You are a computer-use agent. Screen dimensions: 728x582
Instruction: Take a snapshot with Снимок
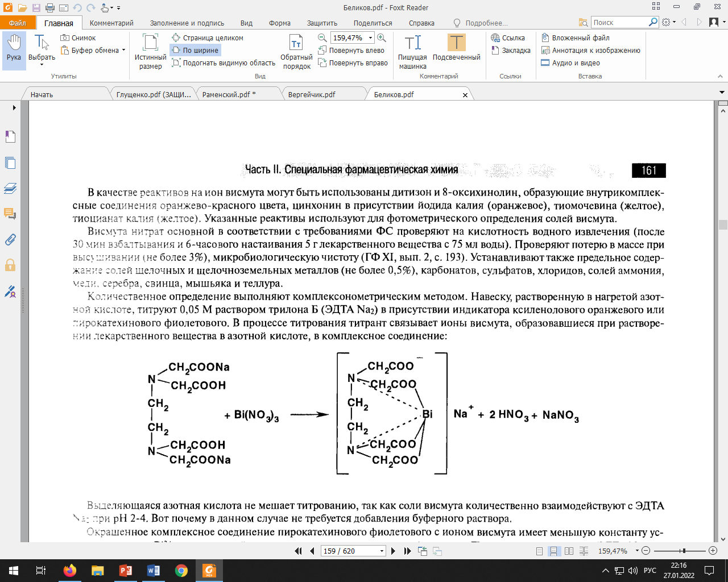coord(78,38)
